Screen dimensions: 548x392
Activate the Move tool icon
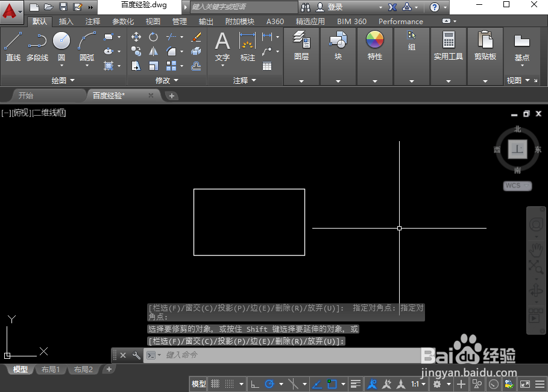tap(136, 37)
